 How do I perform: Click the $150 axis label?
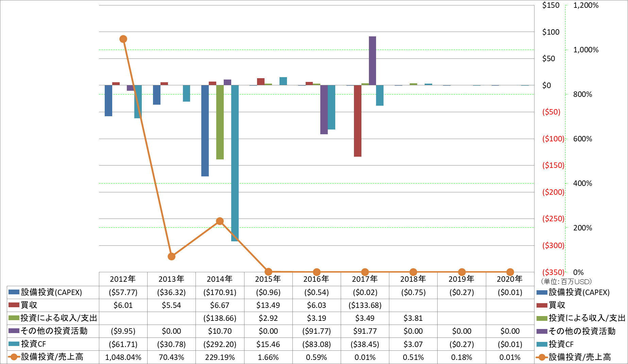tap(551, 5)
